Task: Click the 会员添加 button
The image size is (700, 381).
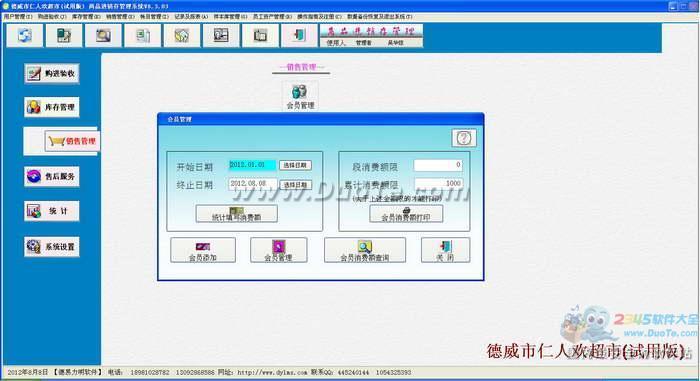Action: tap(203, 250)
